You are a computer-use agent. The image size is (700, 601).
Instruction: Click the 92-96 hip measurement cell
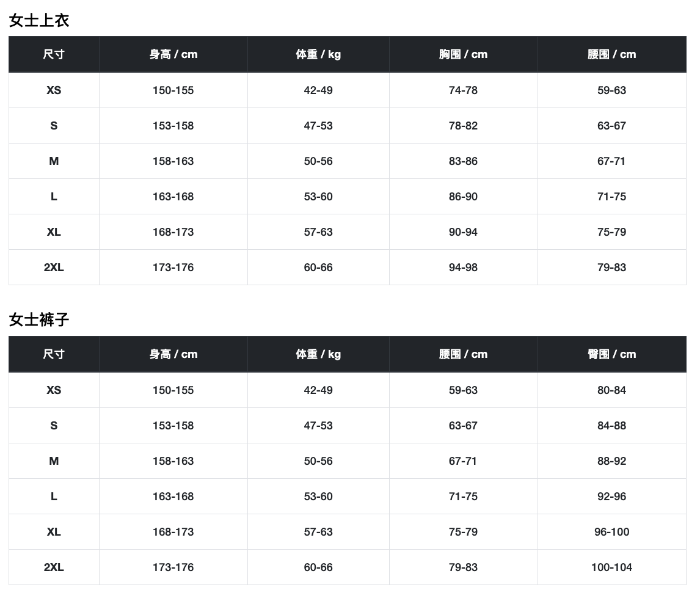tap(611, 497)
